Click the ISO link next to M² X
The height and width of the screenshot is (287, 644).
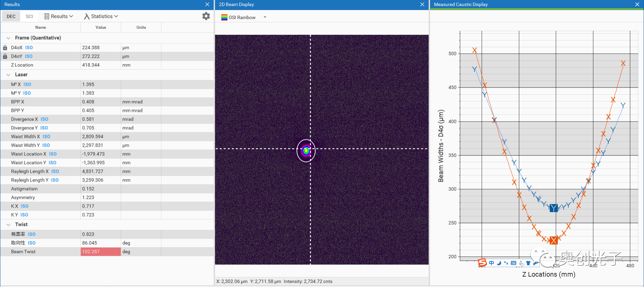coord(27,84)
